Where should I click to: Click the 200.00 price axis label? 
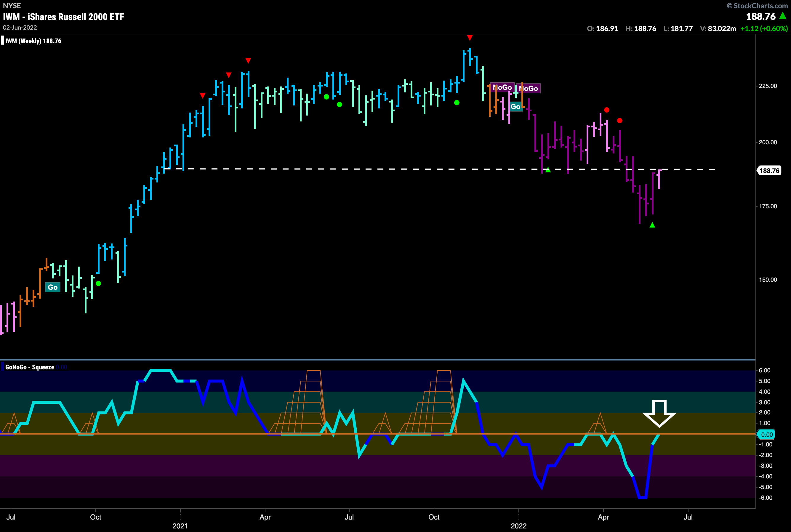tap(768, 142)
